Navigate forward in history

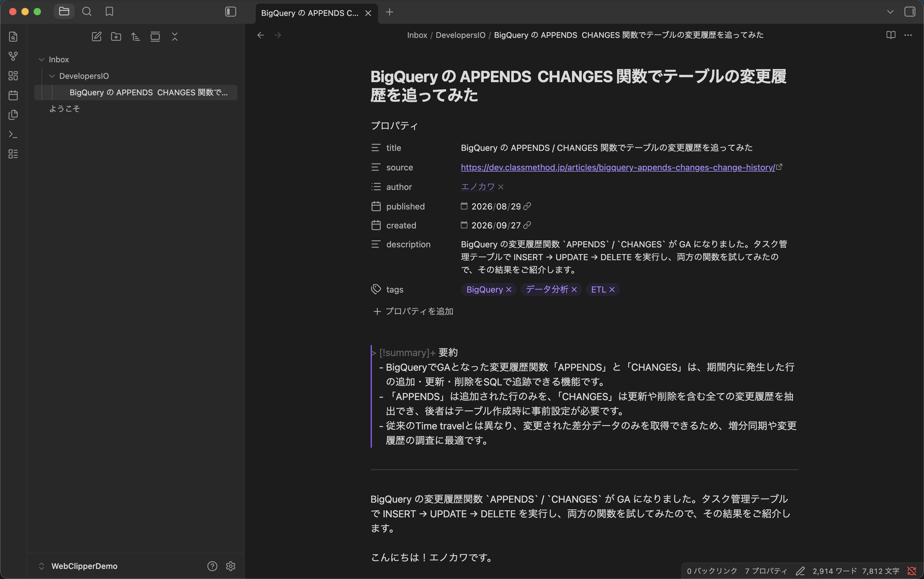coord(278,35)
